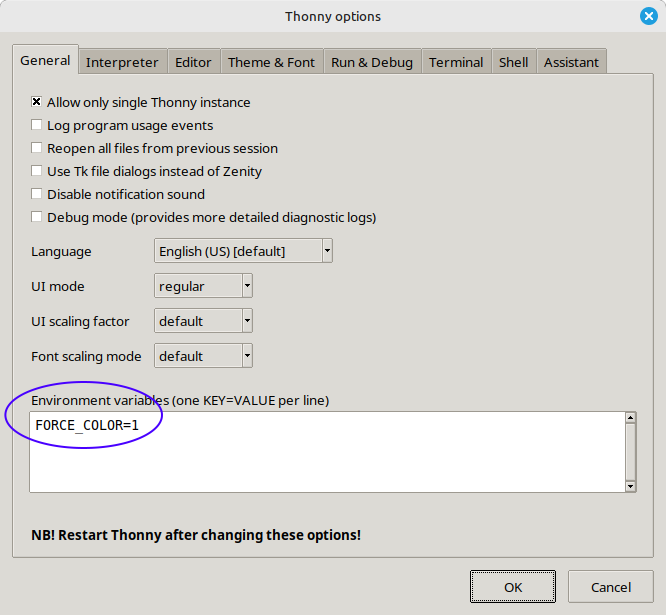Close the Thonny options dialog
The image size is (666, 615).
pos(649,16)
